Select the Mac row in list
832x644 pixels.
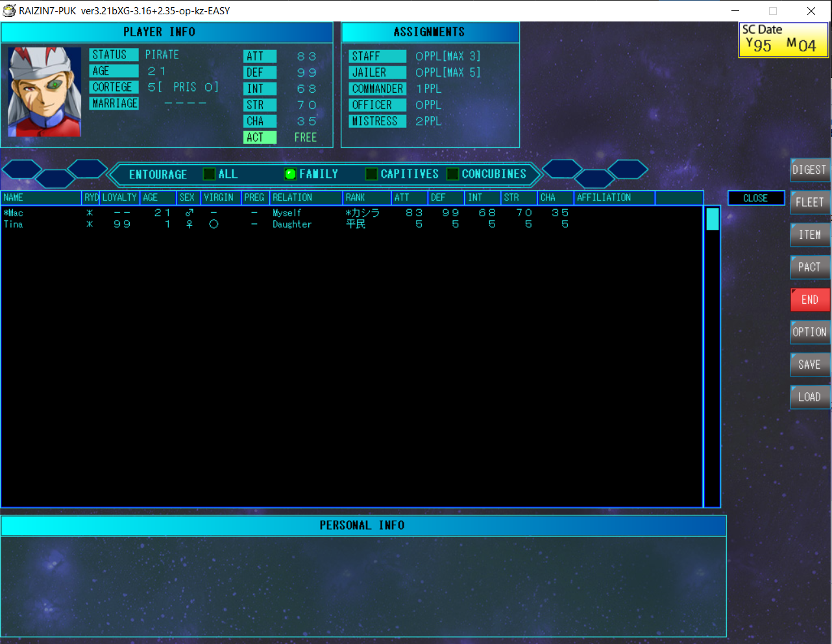[14, 213]
